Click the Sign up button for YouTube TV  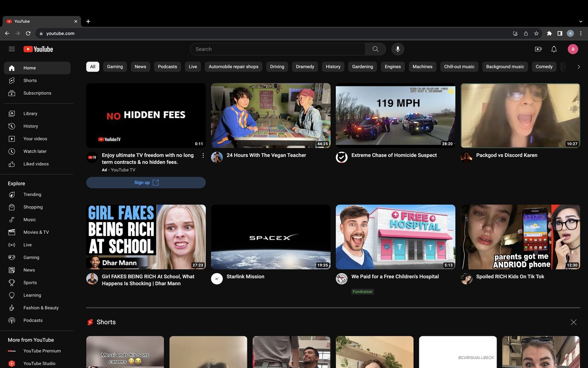click(146, 182)
